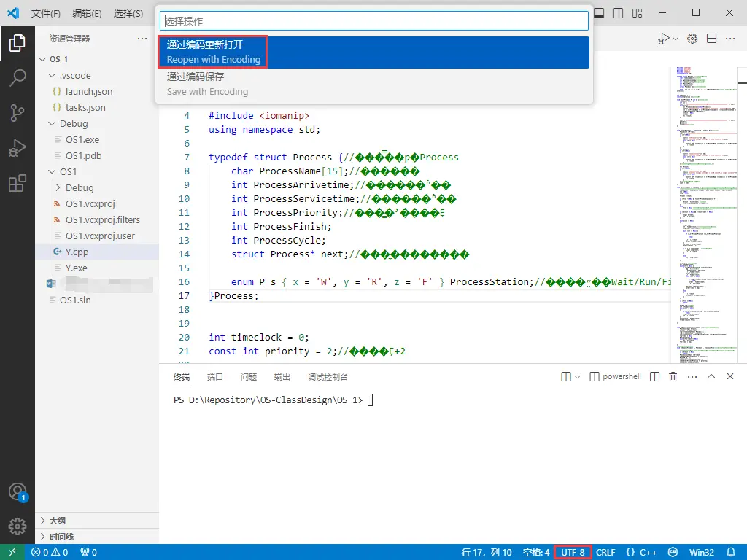Close the terminal panel with X
747x560 pixels.
(729, 376)
